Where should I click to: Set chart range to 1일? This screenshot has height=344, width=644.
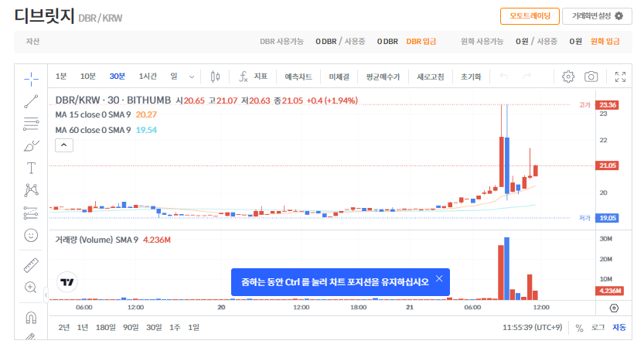[193, 328]
